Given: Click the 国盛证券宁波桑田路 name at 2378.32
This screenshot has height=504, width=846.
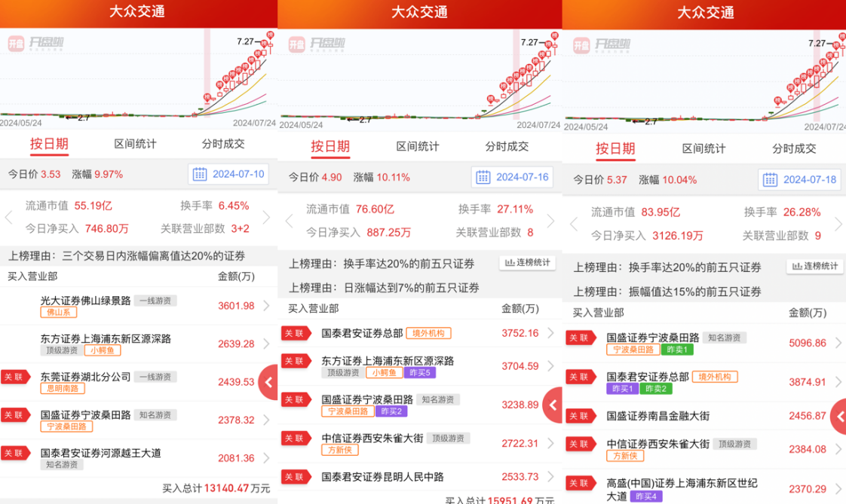Looking at the screenshot, I should pos(86,415).
